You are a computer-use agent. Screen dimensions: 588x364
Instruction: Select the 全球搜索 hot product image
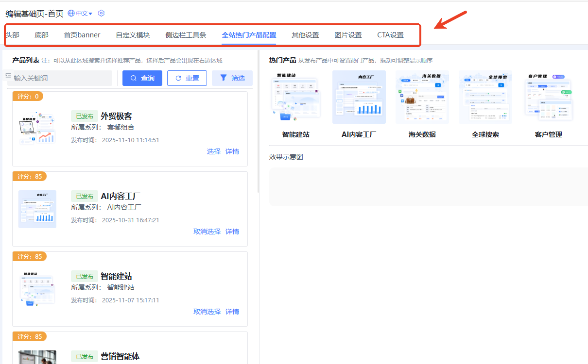click(x=485, y=97)
